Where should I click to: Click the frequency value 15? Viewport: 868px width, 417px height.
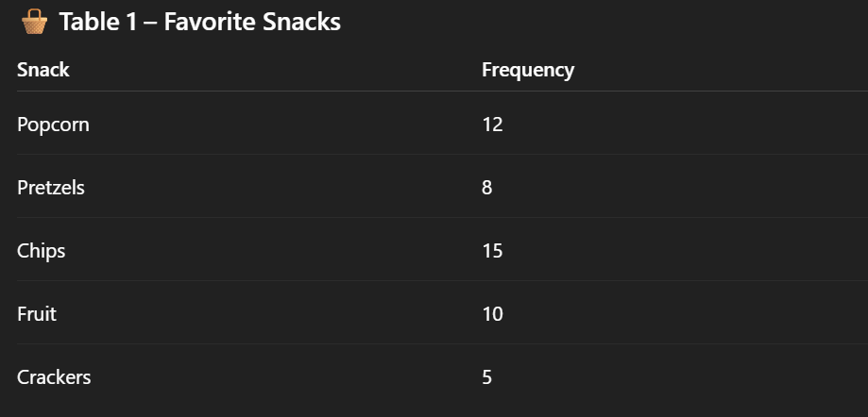tap(491, 250)
